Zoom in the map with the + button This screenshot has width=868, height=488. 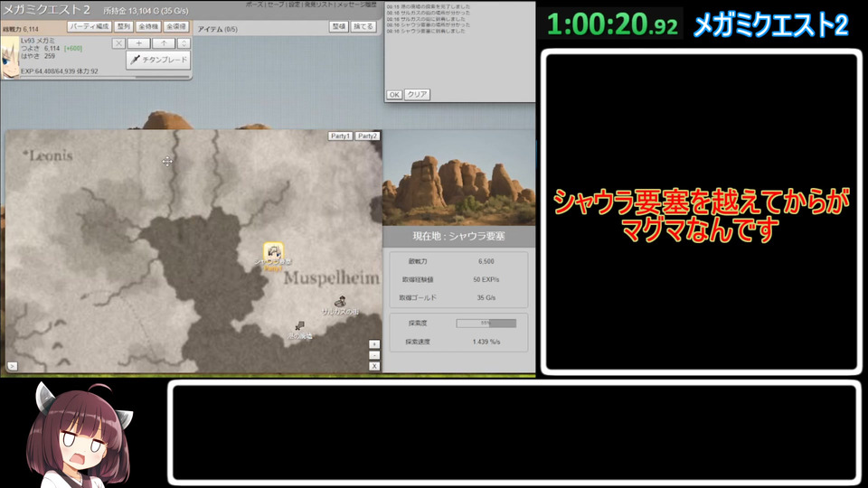tap(374, 344)
